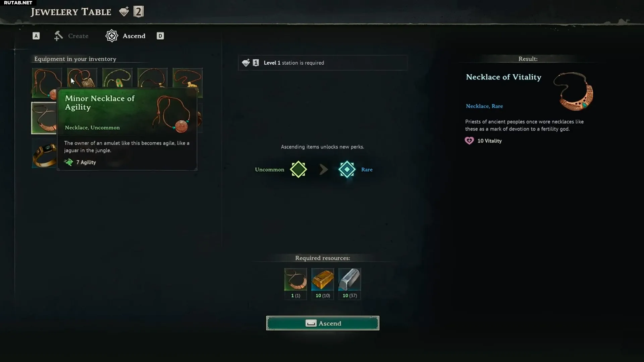This screenshot has width=644, height=362.
Task: Select the highlighted copper collar necklace
Action: click(44, 118)
